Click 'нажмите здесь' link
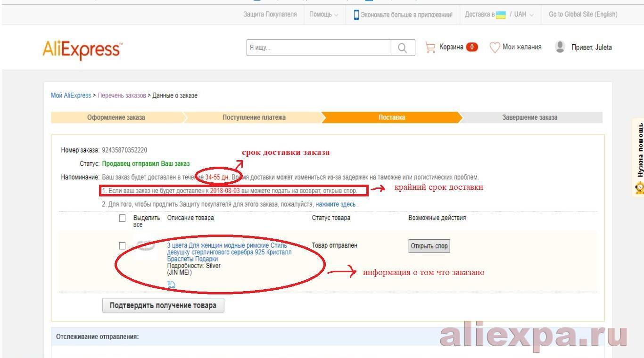The height and width of the screenshot is (358, 644). pyautogui.click(x=336, y=204)
